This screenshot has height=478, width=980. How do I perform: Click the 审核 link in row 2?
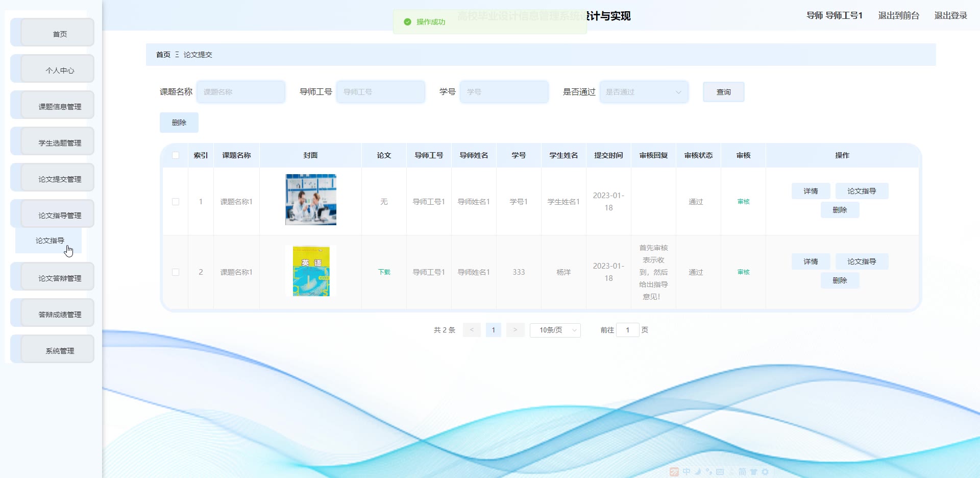(743, 272)
